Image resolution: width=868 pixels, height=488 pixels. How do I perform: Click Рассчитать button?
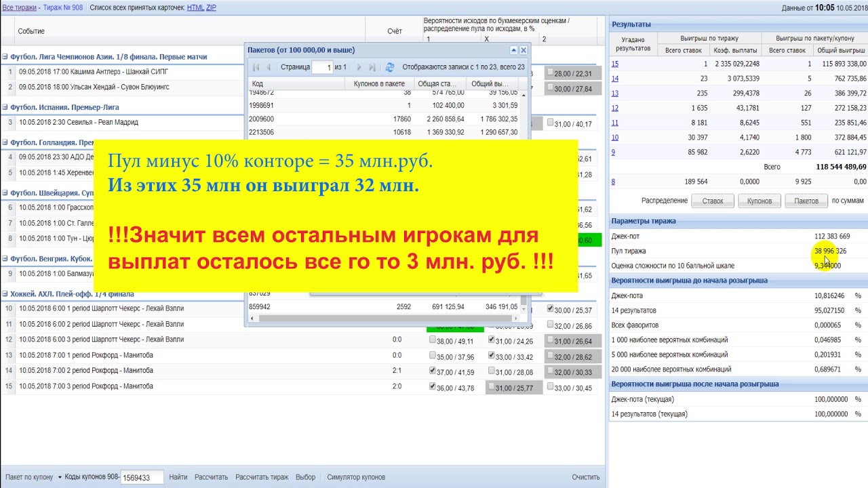(211, 477)
